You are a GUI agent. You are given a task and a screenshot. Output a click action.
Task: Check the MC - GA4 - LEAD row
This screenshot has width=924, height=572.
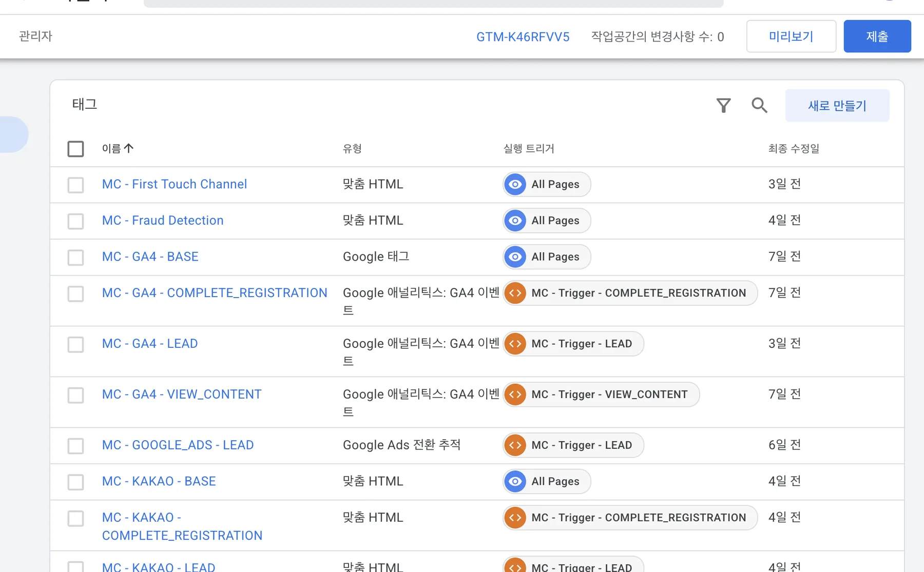click(75, 344)
